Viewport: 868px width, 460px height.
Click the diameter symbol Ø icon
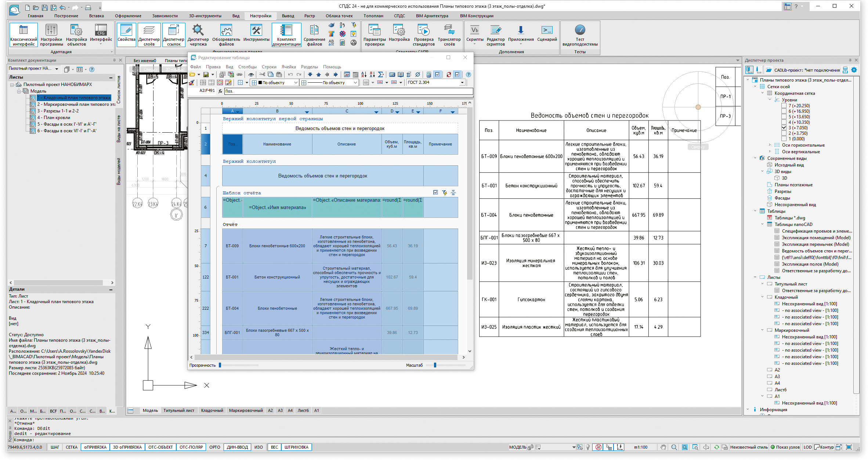point(417,75)
